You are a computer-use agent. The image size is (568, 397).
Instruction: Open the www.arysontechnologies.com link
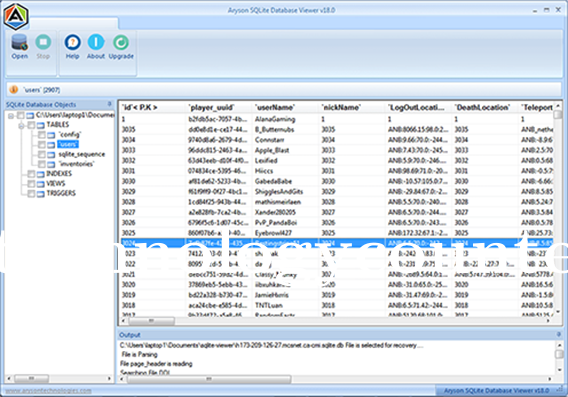(49, 390)
